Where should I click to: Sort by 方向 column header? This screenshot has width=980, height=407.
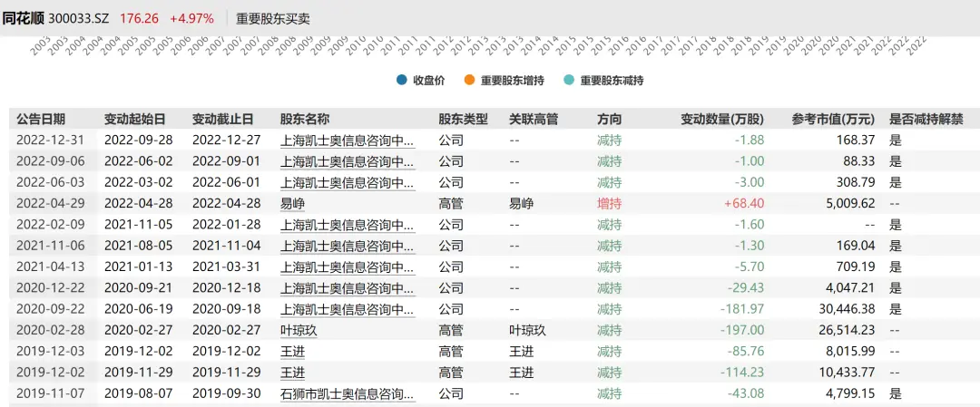click(610, 119)
